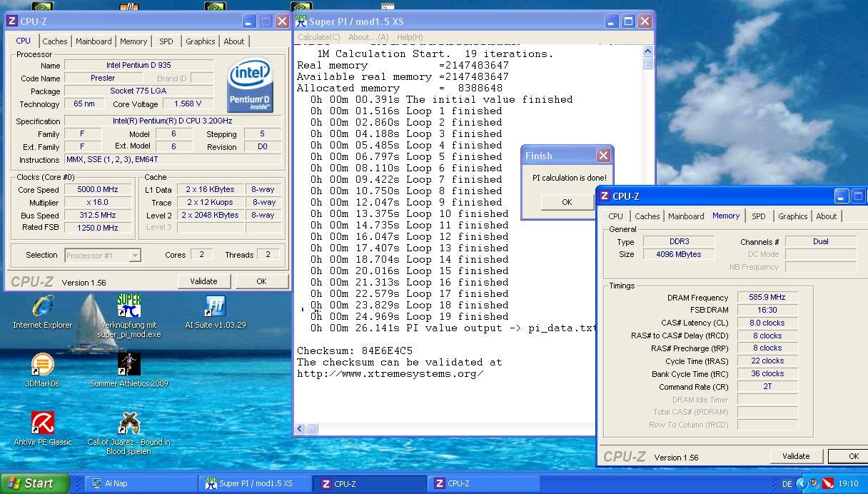The image size is (868, 494).
Task: Open the Calculate(C) menu in Super PI
Action: (x=318, y=37)
